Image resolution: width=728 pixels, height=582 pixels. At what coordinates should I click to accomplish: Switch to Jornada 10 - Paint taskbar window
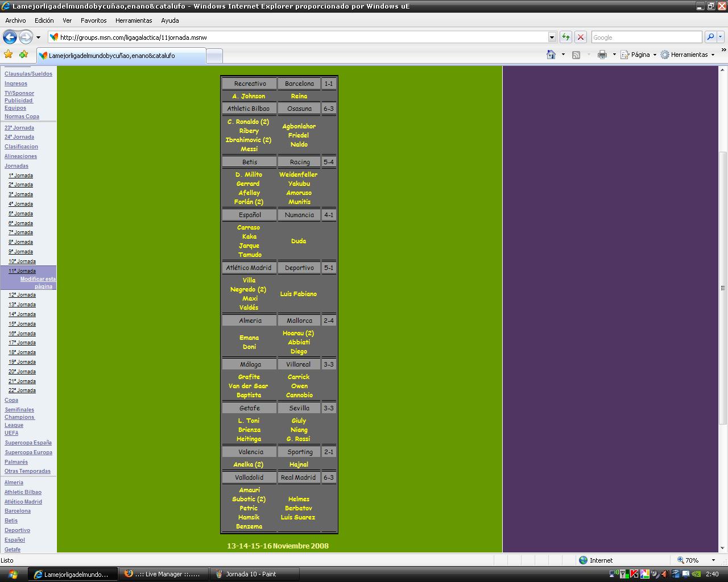click(x=254, y=574)
